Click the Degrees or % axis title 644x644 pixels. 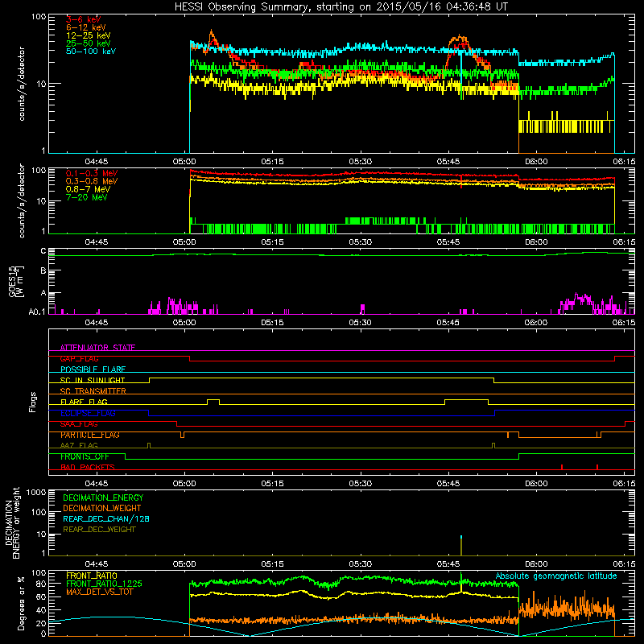click(x=21, y=603)
